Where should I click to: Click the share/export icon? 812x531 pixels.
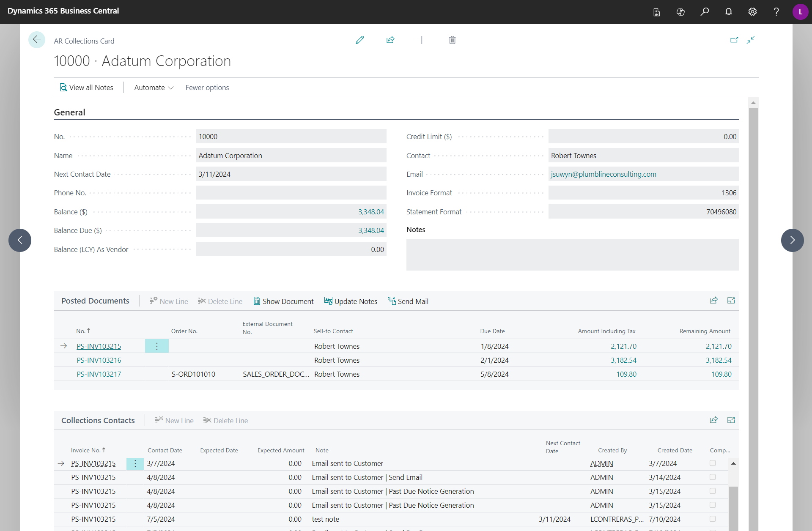(390, 40)
